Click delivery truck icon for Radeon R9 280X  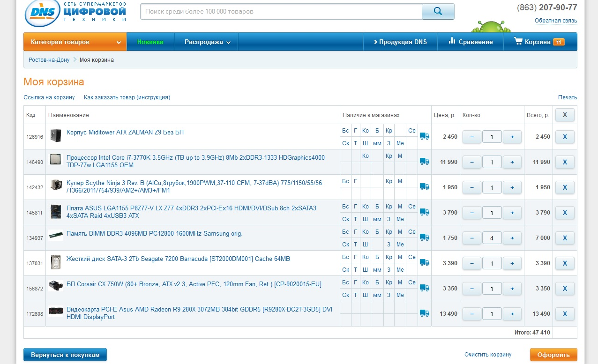click(425, 313)
